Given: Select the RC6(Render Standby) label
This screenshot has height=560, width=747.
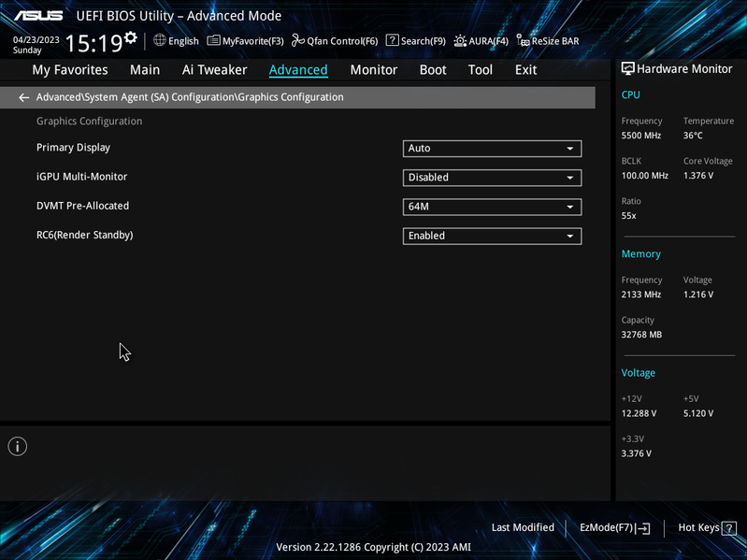Looking at the screenshot, I should tap(85, 236).
